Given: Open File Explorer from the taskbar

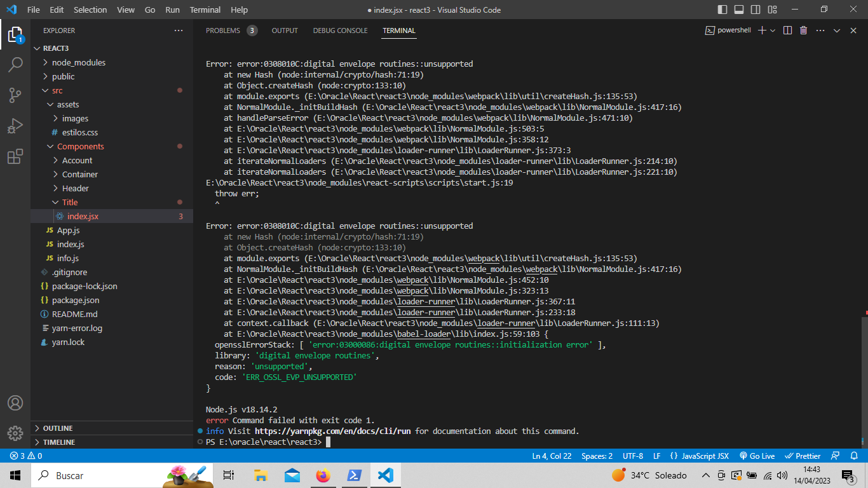Looking at the screenshot, I should click(x=261, y=475).
